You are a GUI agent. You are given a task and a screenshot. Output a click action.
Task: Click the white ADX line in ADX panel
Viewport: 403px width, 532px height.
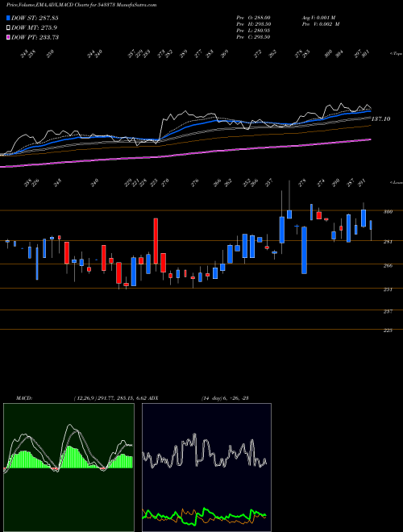point(206,450)
